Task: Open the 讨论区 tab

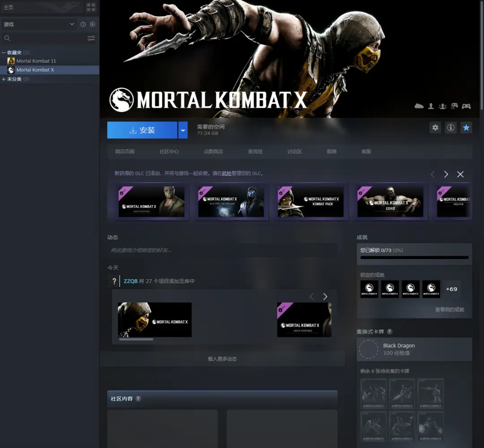Action: pos(294,151)
